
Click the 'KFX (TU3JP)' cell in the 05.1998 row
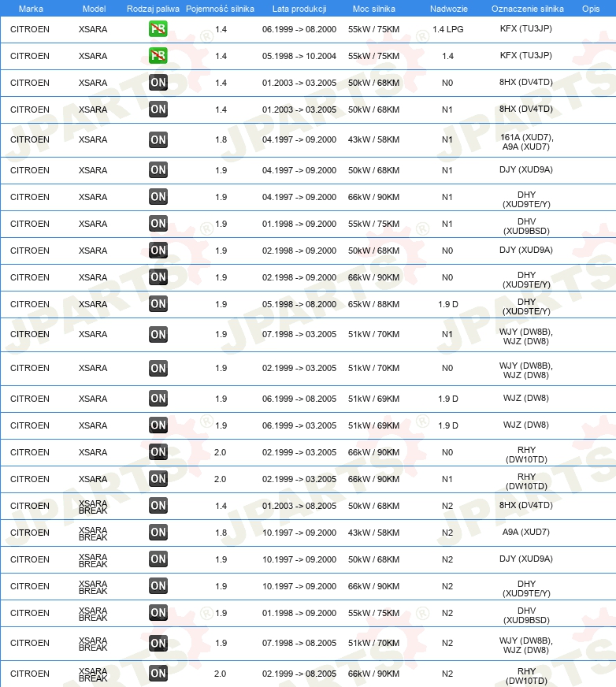tap(525, 55)
